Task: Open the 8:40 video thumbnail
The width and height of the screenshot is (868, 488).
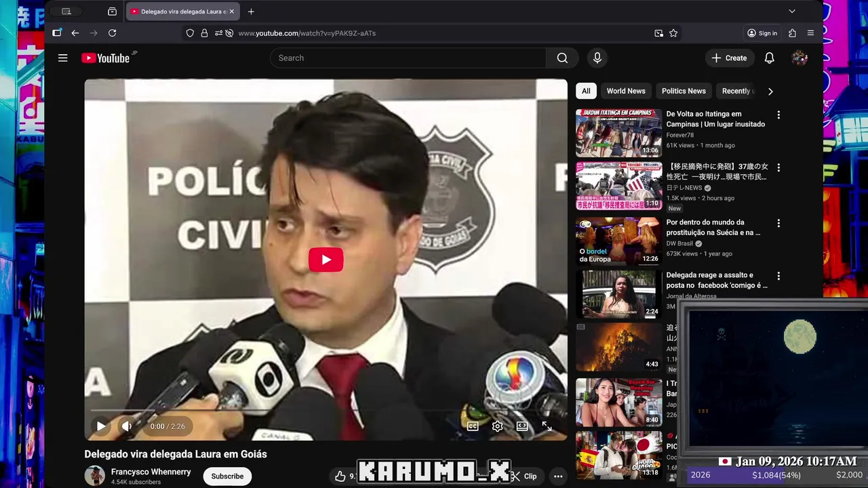Action: (618, 403)
